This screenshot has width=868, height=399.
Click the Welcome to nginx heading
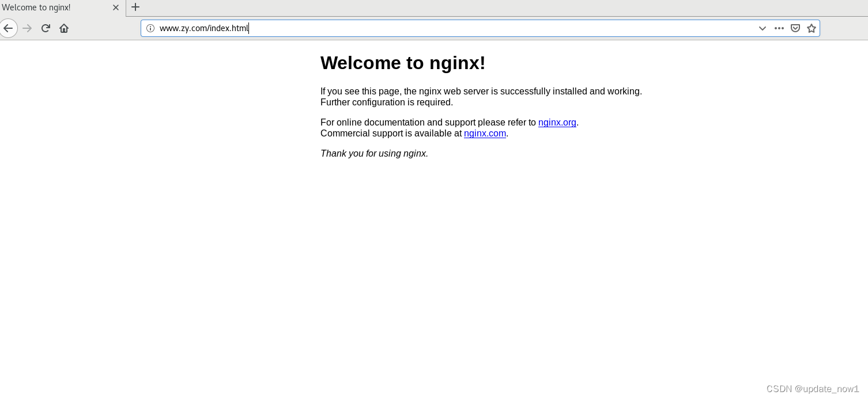point(402,63)
